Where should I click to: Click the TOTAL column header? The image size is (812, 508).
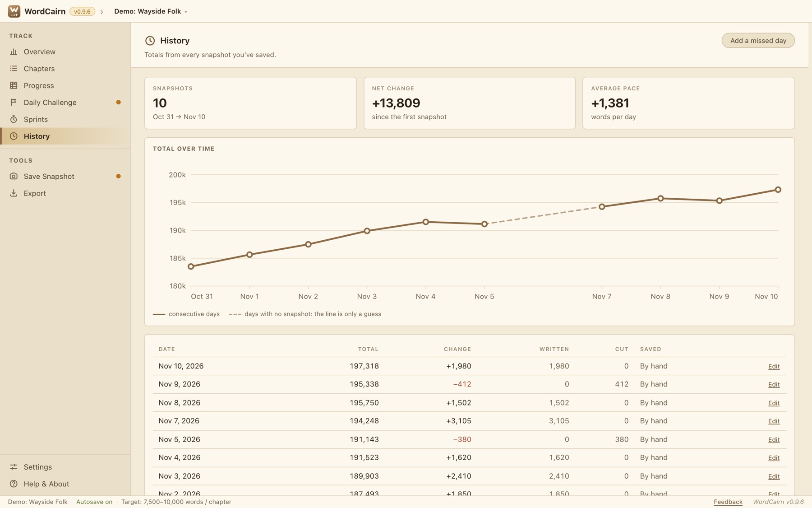[x=368, y=349]
